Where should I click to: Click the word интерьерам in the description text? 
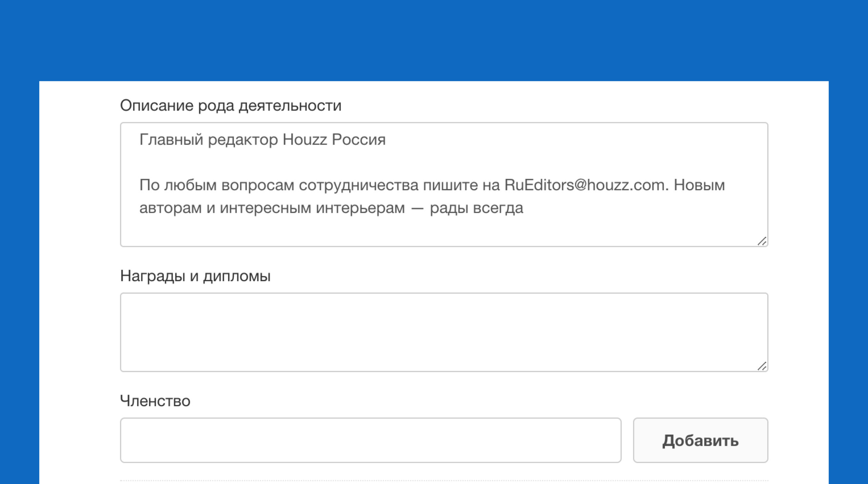click(x=360, y=208)
